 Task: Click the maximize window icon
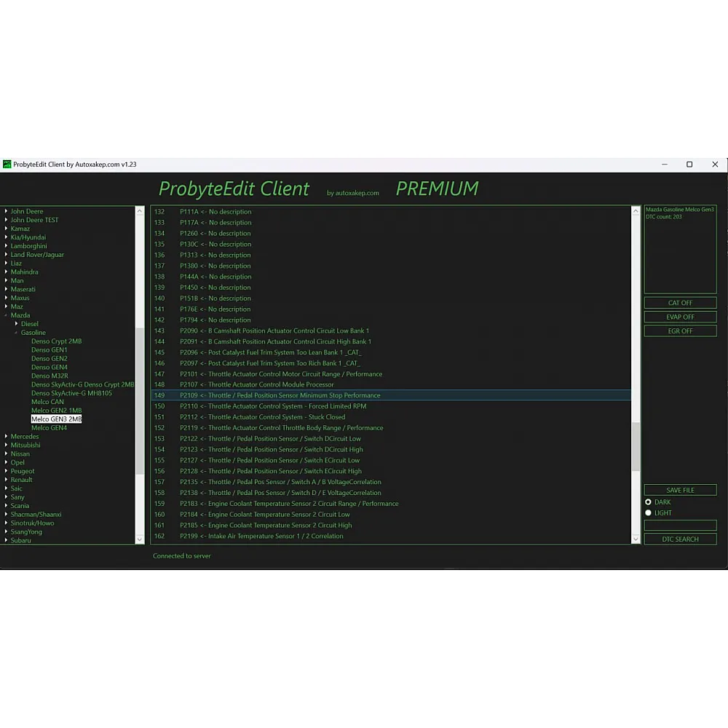689,165
